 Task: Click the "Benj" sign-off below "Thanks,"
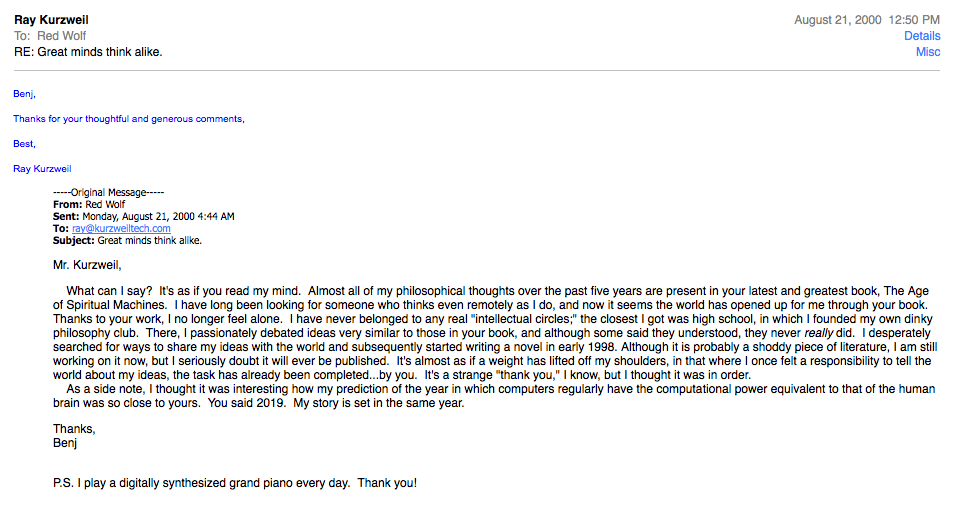pos(65,442)
